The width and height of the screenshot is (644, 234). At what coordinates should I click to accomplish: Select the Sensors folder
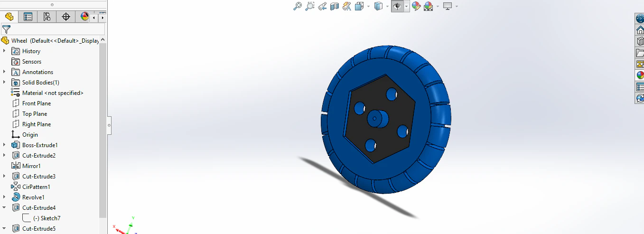coord(32,62)
